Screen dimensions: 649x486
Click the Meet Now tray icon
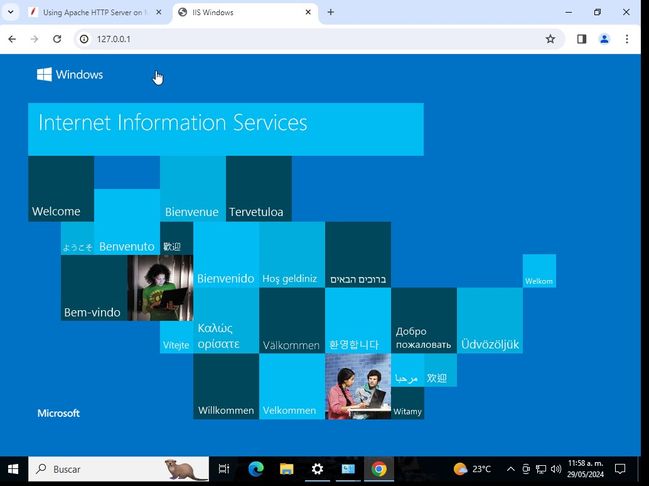pos(526,469)
